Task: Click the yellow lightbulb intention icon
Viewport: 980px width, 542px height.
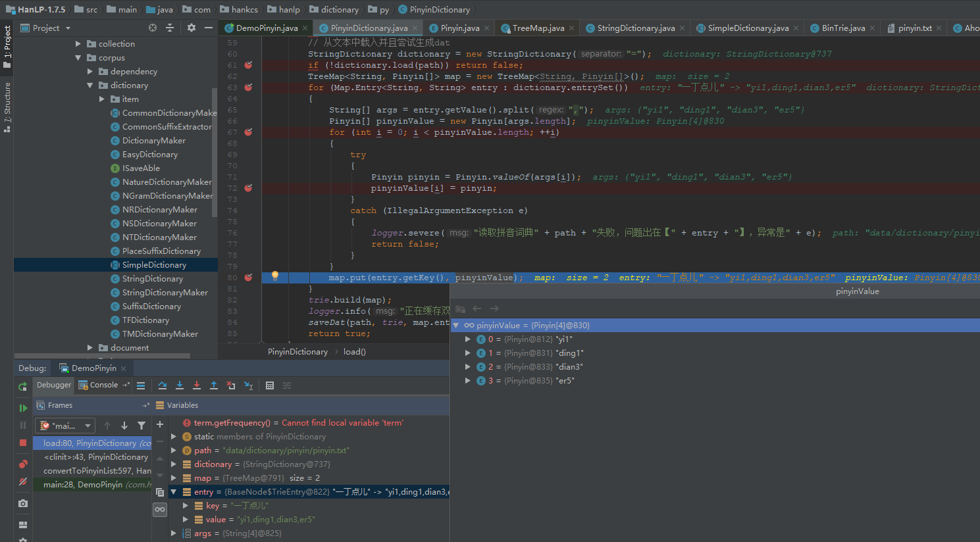Action: point(275,276)
